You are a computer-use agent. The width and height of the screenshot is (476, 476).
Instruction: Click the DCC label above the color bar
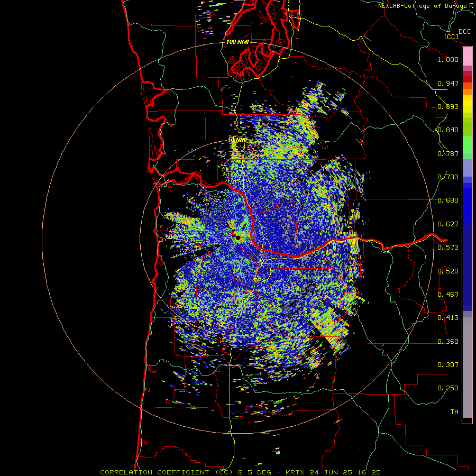click(x=464, y=32)
